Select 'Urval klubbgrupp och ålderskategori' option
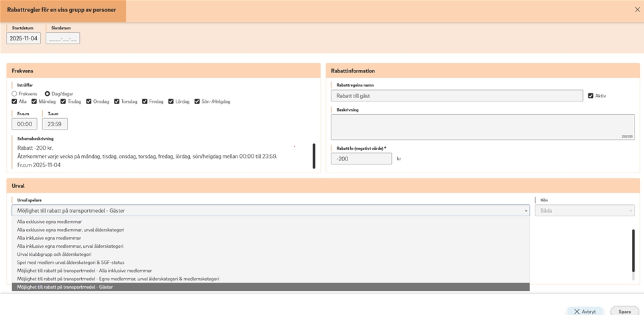Viewport: 644px width, 315px height. (x=54, y=255)
